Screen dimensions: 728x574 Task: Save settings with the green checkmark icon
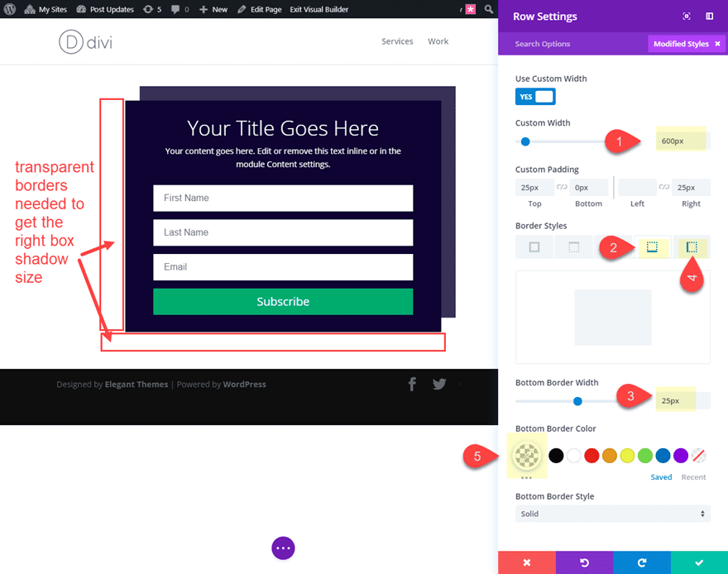(x=700, y=562)
